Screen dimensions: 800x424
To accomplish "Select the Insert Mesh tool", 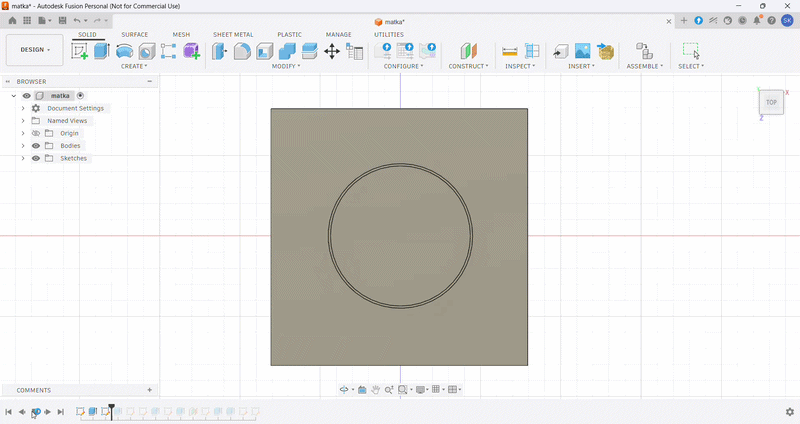I will click(x=605, y=51).
